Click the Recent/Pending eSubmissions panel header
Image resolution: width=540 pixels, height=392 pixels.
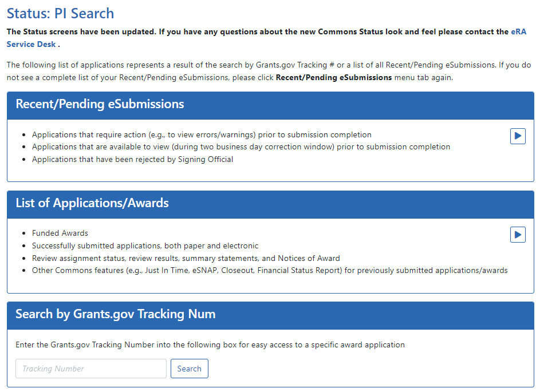tap(100, 104)
